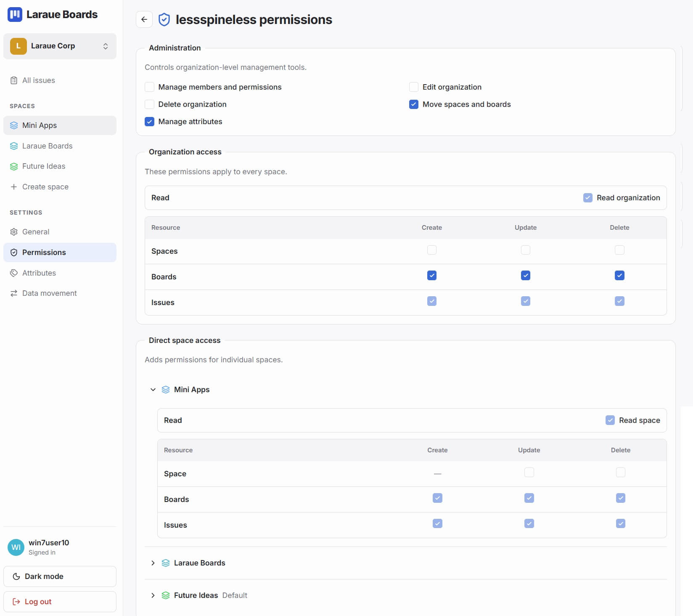Click the Permissions shield icon in sidebar
The image size is (693, 616).
pyautogui.click(x=14, y=252)
